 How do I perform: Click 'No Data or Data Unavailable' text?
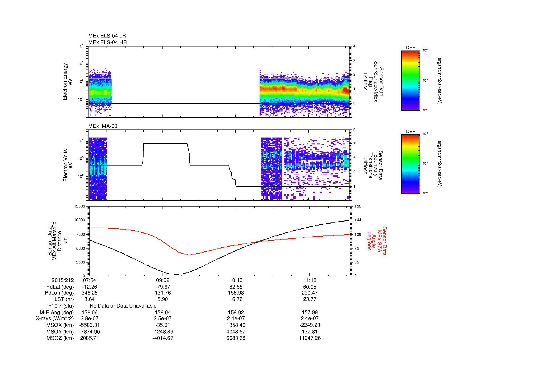click(x=123, y=306)
